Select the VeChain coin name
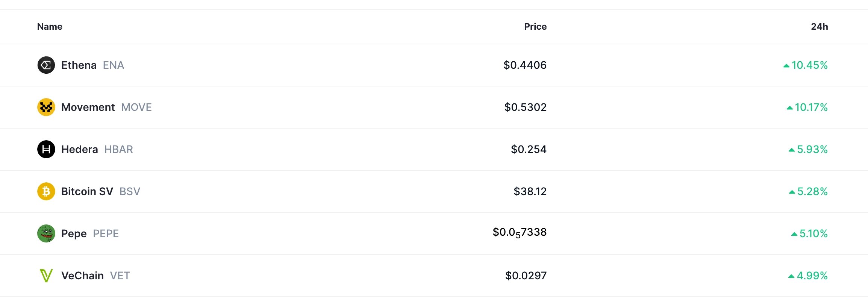This screenshot has height=300, width=868. tap(82, 276)
